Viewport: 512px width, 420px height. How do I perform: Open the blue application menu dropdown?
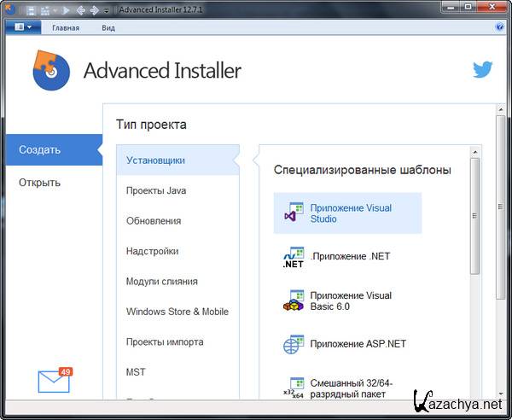coord(23,27)
